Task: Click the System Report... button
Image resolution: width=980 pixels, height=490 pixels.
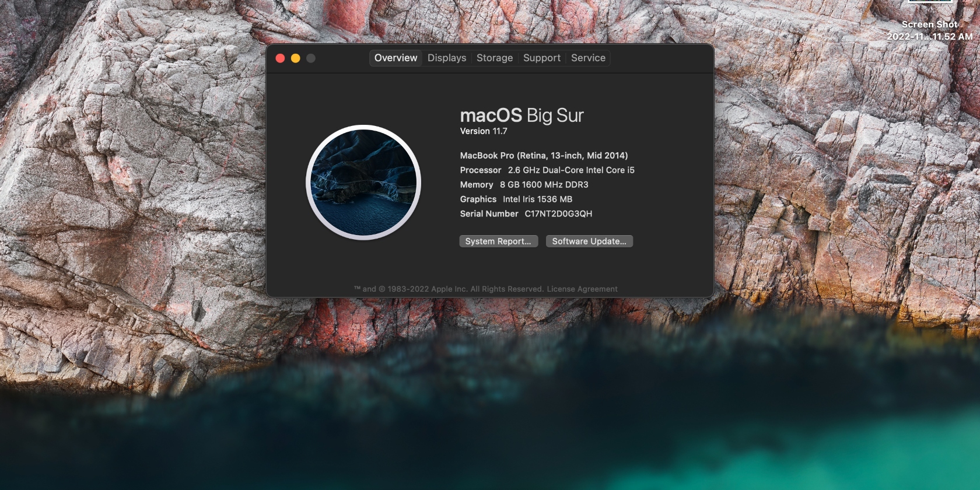Action: [498, 241]
